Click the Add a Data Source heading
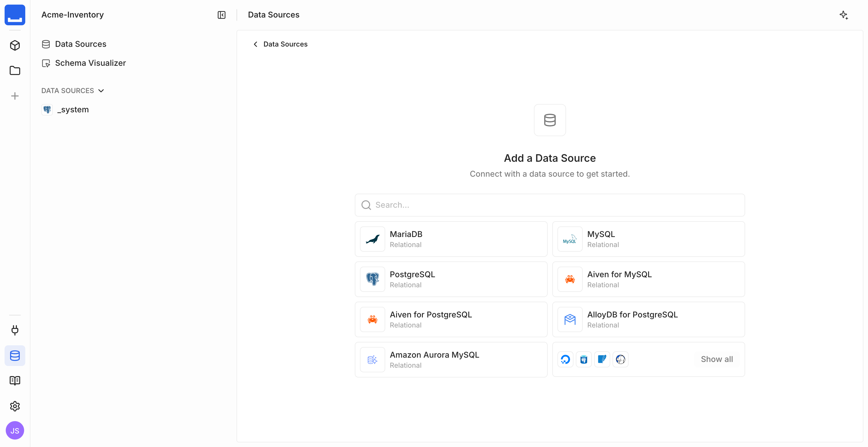868x447 pixels. pos(550,158)
